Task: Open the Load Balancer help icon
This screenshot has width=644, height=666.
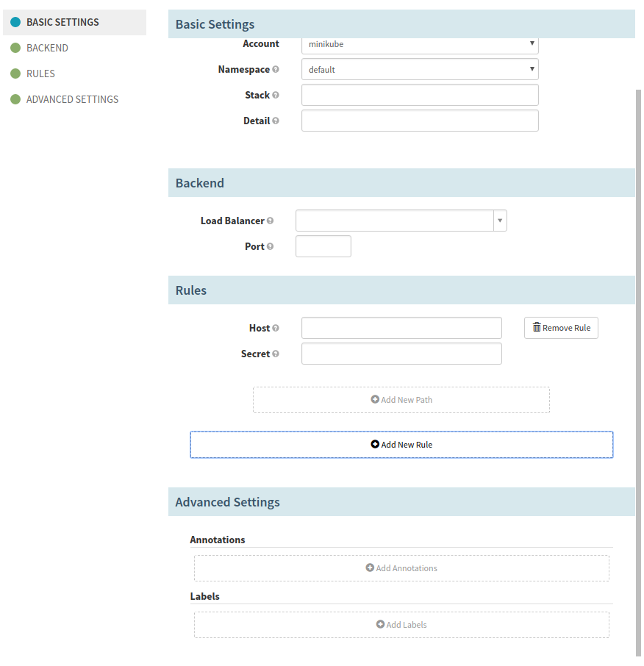Action: [271, 221]
